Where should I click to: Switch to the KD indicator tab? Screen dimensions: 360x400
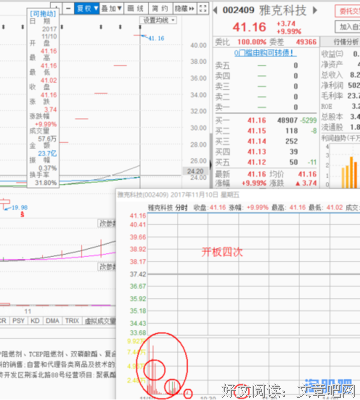pos(35,321)
